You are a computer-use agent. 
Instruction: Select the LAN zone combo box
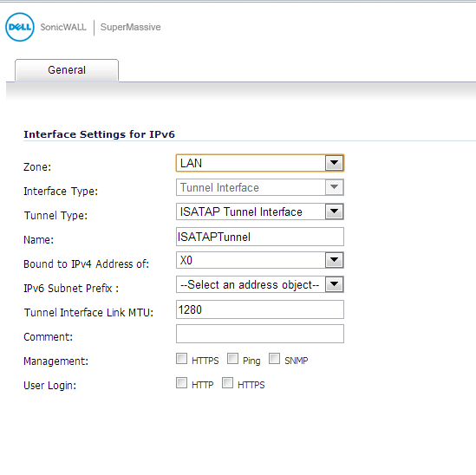click(260, 163)
